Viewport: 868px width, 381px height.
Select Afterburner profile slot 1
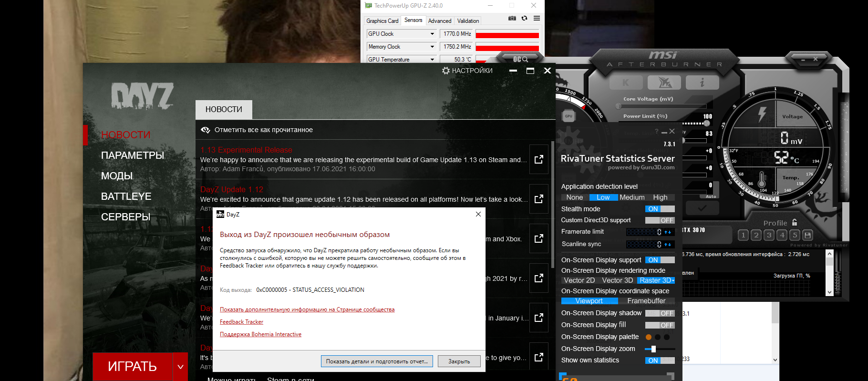[x=743, y=235]
